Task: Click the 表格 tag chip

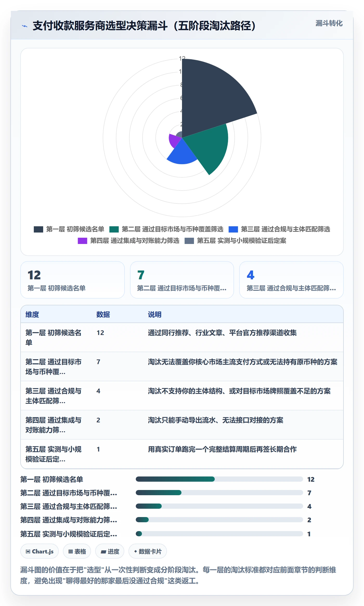Action: (77, 551)
